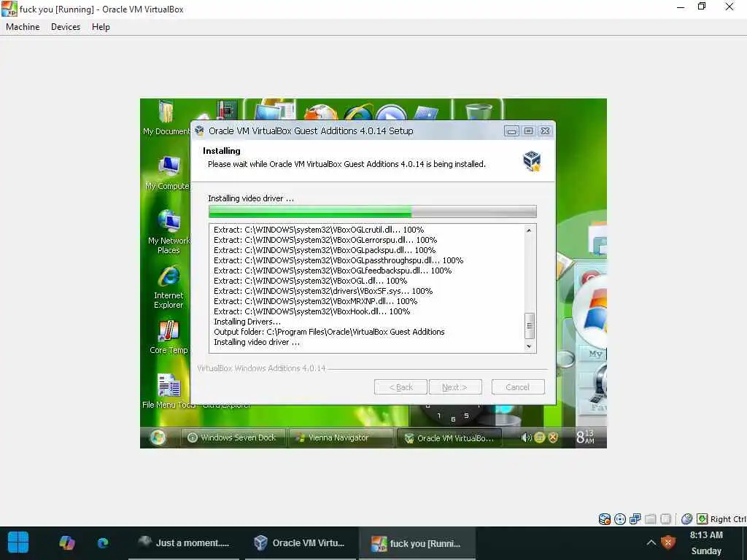This screenshot has height=560, width=747.
Task: Click guest taskbar clock
Action: [586, 437]
